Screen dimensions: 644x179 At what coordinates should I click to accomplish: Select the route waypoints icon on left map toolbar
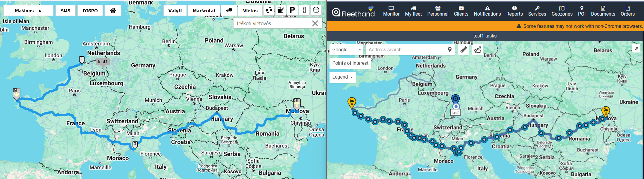click(x=269, y=10)
